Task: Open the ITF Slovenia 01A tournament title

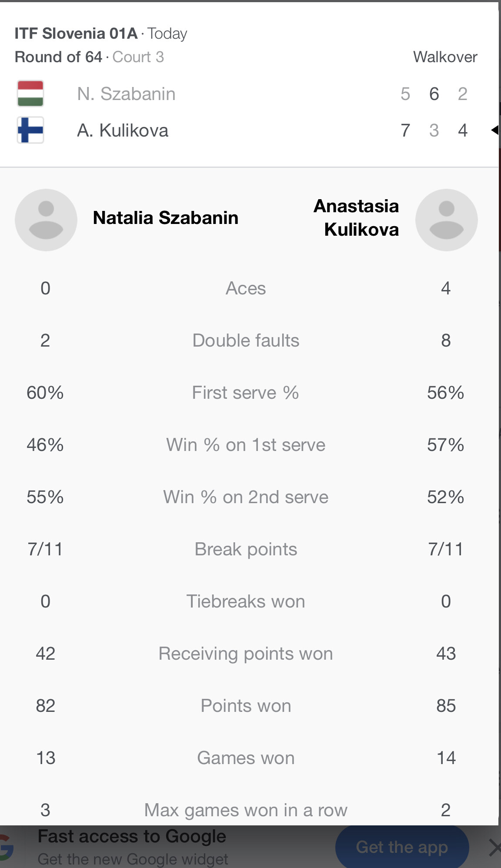Action: (x=76, y=33)
